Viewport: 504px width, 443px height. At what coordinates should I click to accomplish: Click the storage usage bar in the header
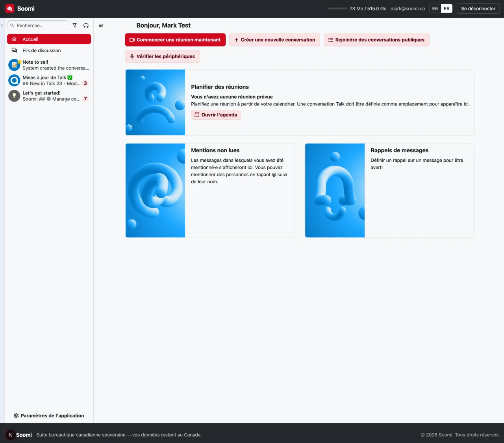pos(338,9)
